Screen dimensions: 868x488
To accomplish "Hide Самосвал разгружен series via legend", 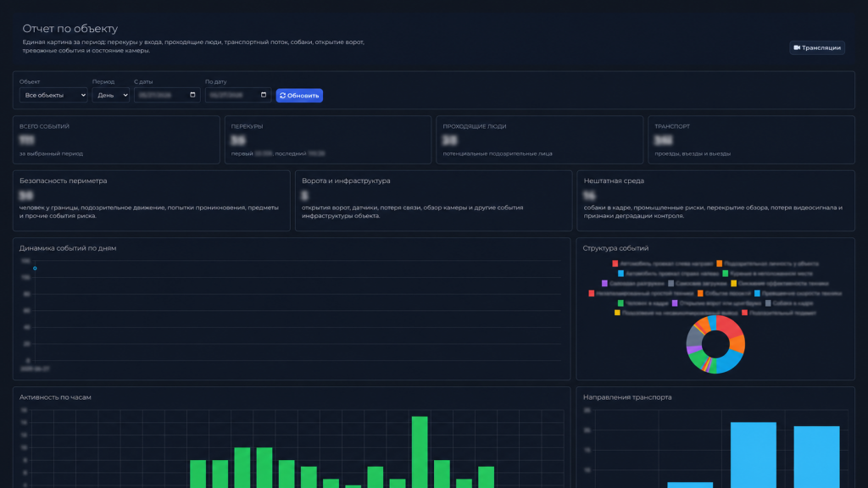I will coord(632,283).
